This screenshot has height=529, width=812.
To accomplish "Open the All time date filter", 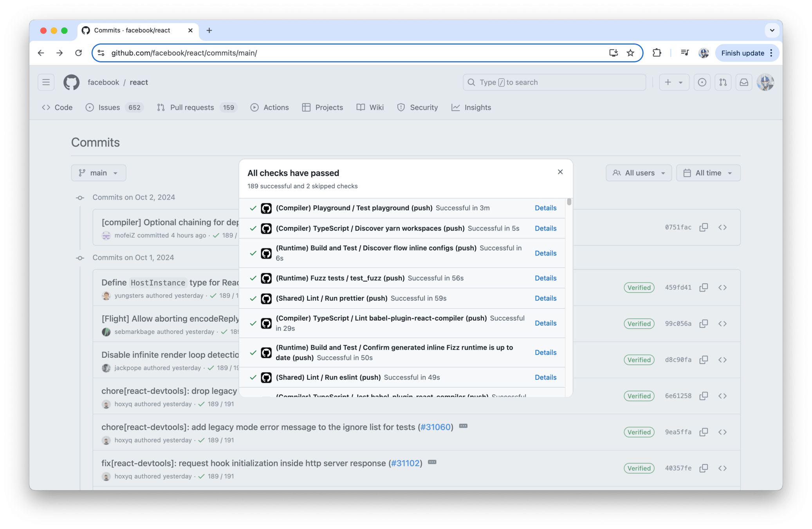I will tap(708, 173).
